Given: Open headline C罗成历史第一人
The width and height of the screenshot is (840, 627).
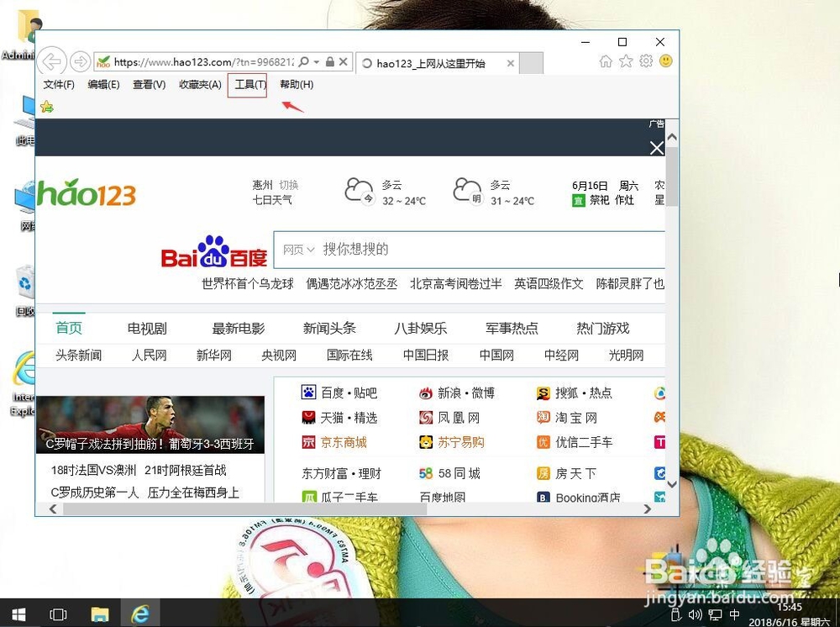Looking at the screenshot, I should coord(95,493).
